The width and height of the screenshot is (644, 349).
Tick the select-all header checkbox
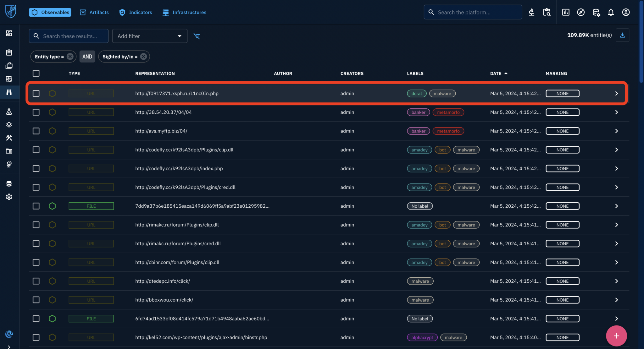(36, 74)
